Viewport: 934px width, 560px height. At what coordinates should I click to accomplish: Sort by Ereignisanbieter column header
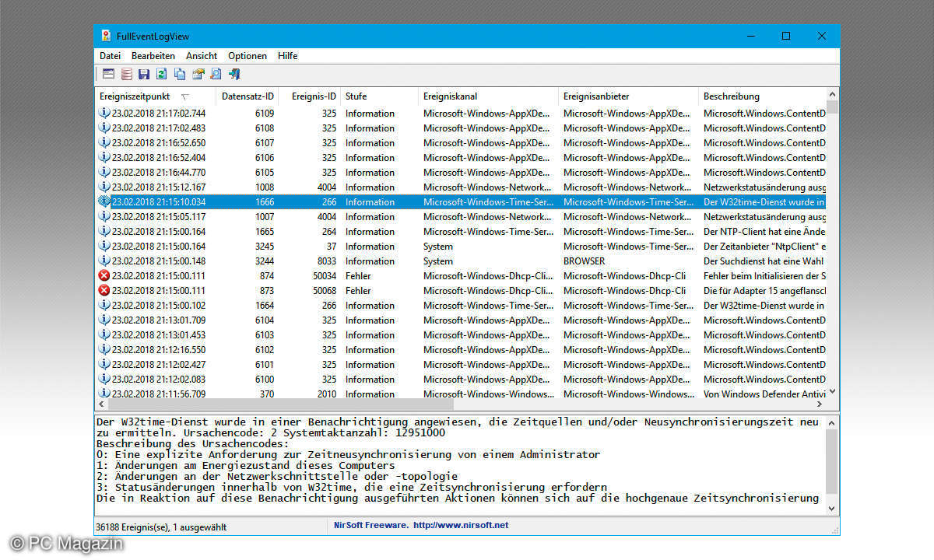tap(628, 96)
